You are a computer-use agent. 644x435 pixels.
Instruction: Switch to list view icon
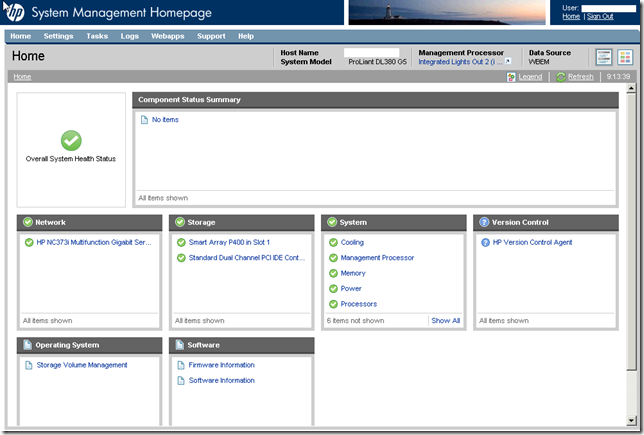tap(604, 57)
